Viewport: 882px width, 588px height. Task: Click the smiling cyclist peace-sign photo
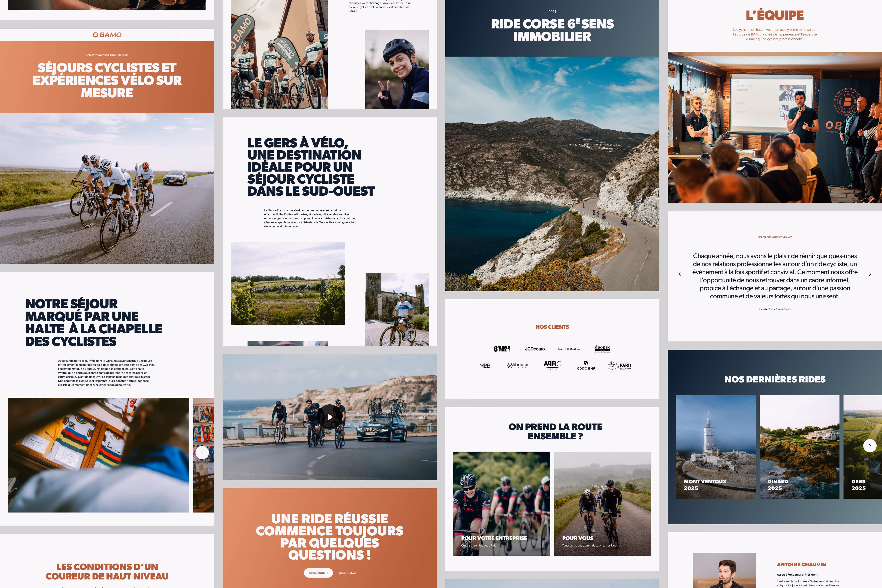click(397, 69)
